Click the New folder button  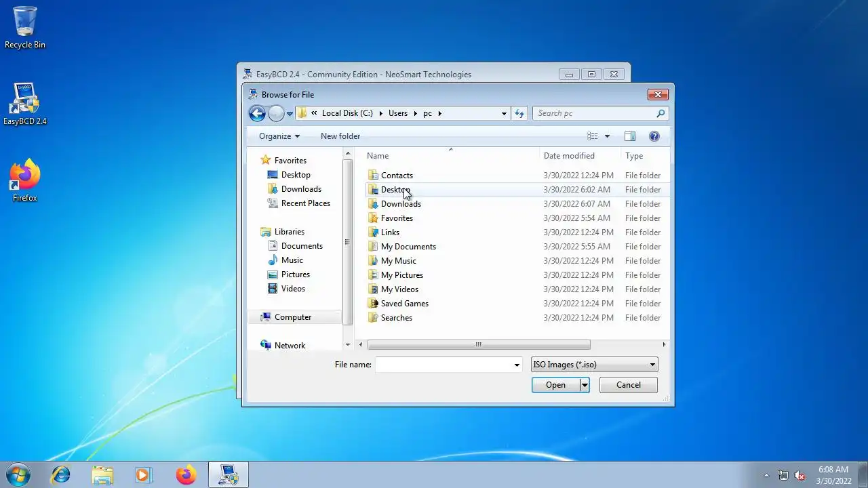[340, 136]
